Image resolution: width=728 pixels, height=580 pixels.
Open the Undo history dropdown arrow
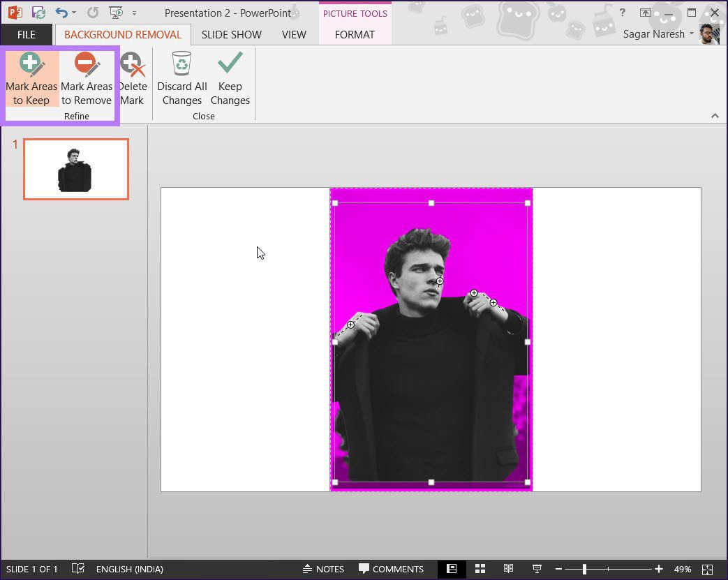click(x=74, y=13)
